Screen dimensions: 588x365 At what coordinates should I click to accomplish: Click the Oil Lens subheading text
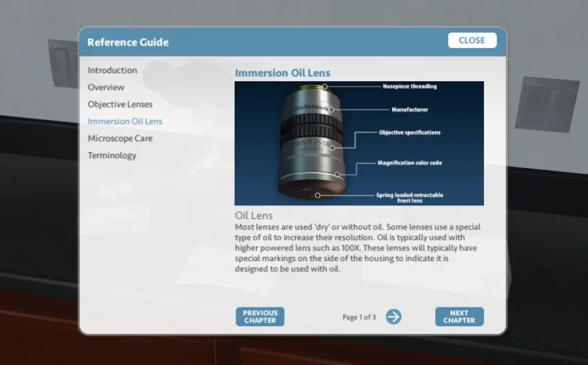coord(253,216)
